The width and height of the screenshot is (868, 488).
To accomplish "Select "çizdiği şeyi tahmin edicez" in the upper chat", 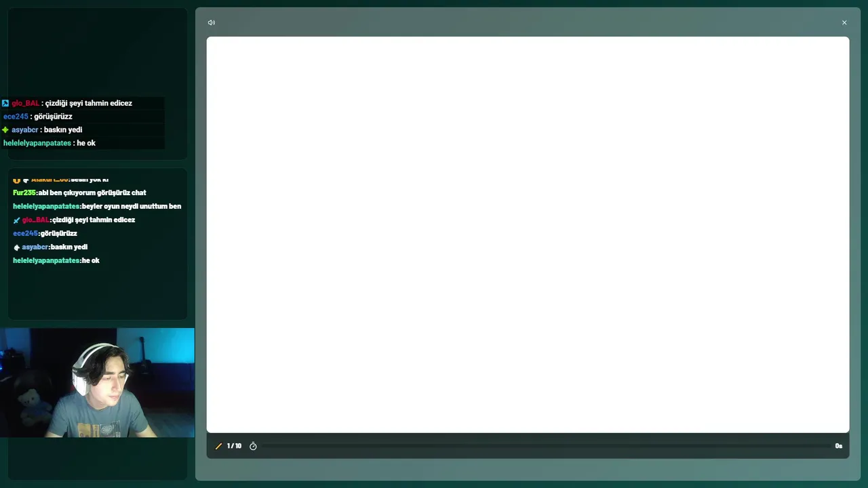I will tap(89, 103).
